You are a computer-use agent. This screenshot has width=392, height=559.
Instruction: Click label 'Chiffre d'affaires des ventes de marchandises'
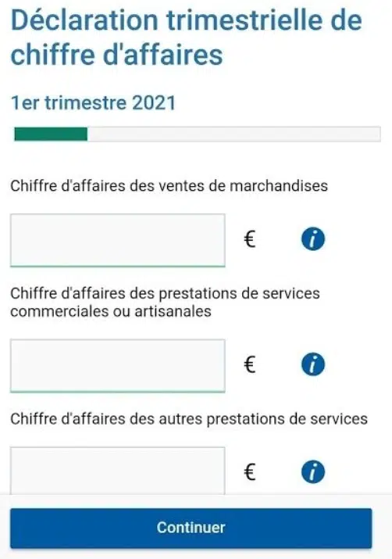(169, 186)
